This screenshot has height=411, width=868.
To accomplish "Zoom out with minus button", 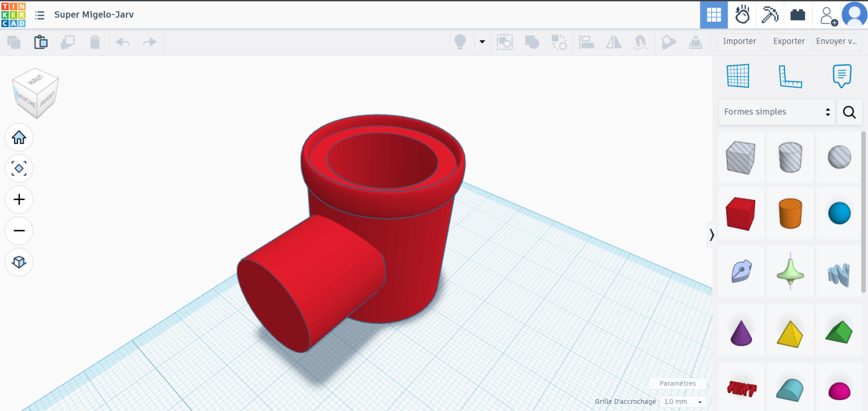I will click(19, 231).
